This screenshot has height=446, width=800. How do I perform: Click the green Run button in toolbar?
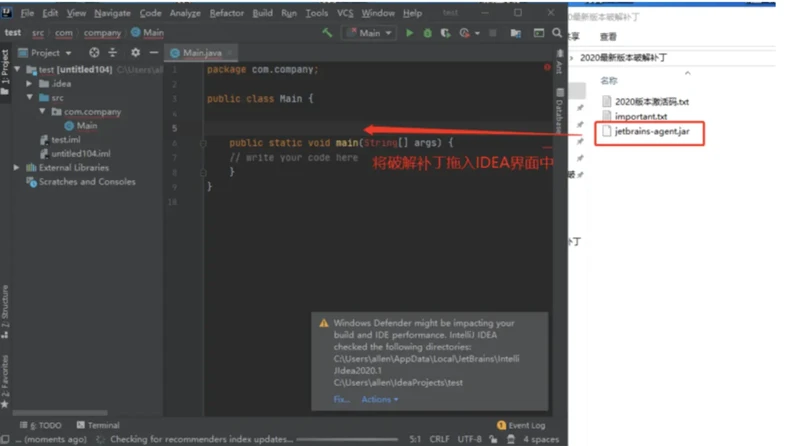(409, 33)
